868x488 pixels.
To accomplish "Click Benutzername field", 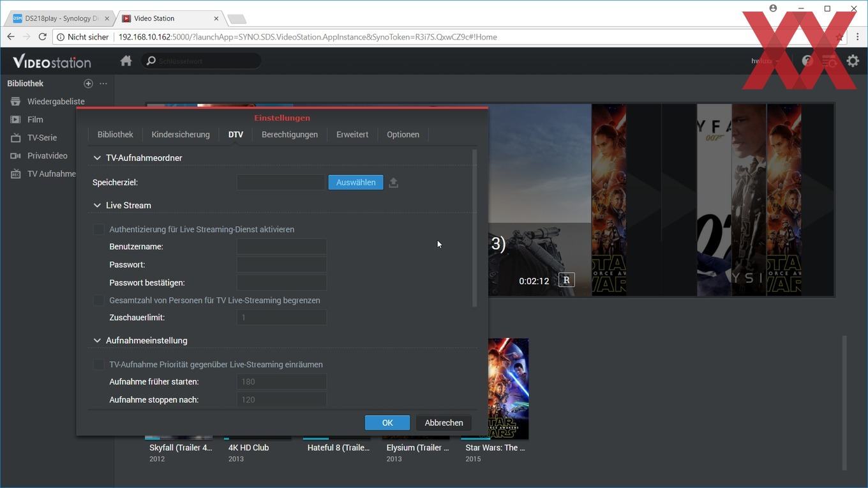I will coord(281,247).
